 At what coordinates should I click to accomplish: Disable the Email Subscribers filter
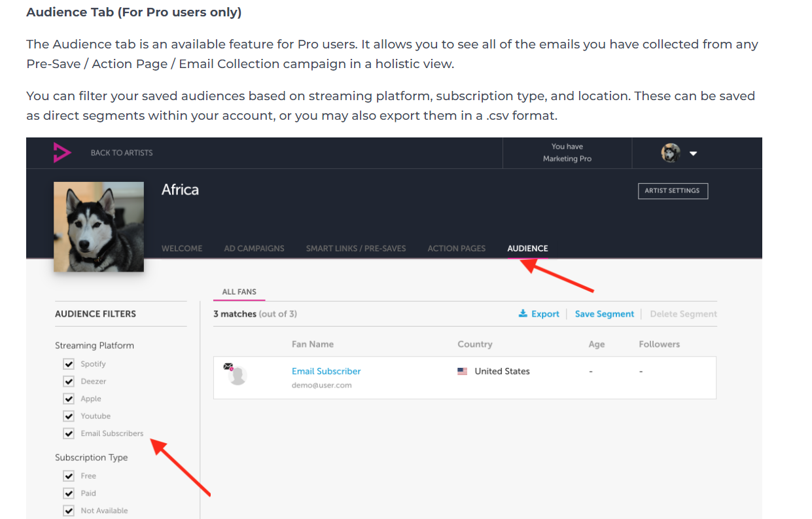coord(69,433)
